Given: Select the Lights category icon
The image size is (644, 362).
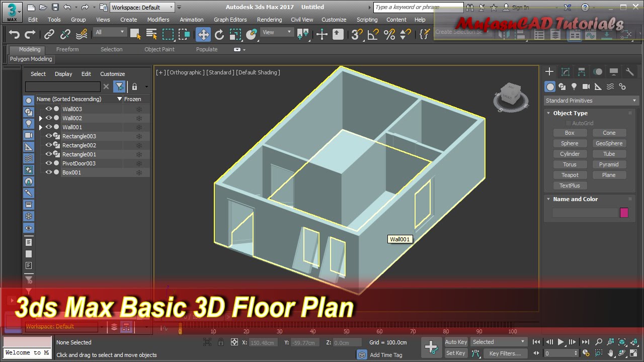Looking at the screenshot, I should (x=574, y=86).
